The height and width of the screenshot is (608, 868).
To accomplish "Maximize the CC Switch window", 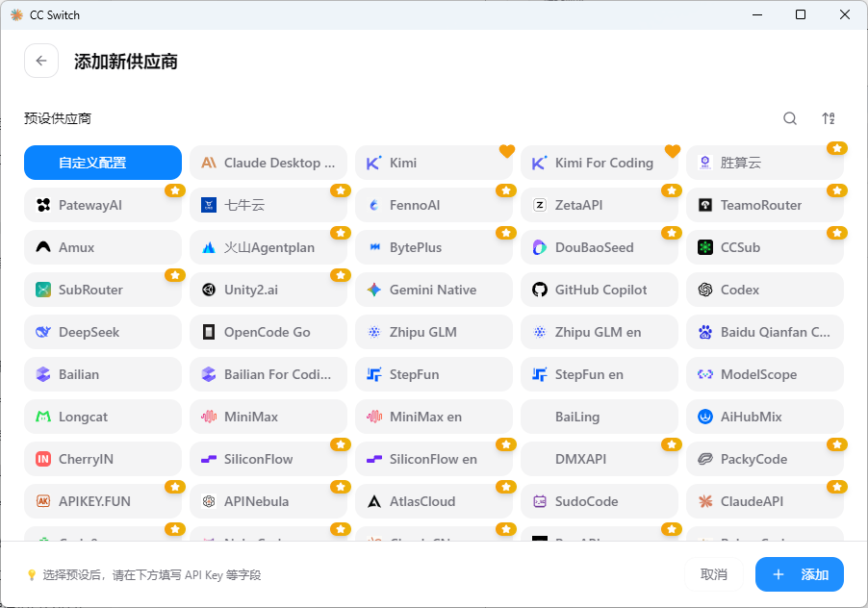I will tap(801, 15).
